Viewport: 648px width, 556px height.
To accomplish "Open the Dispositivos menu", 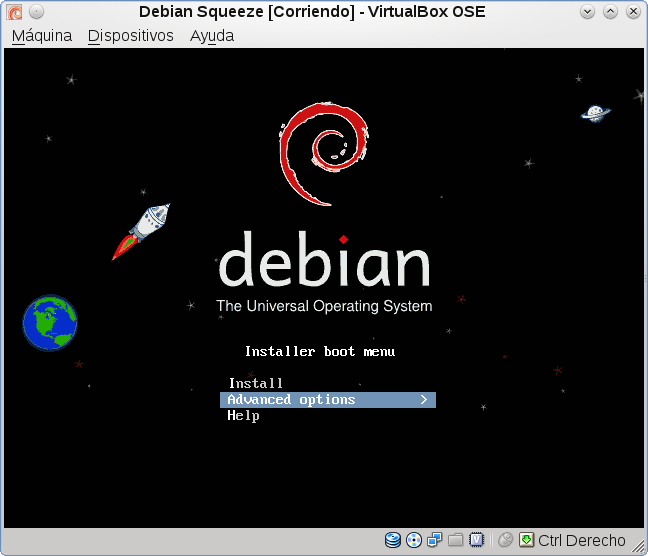I will click(x=131, y=36).
